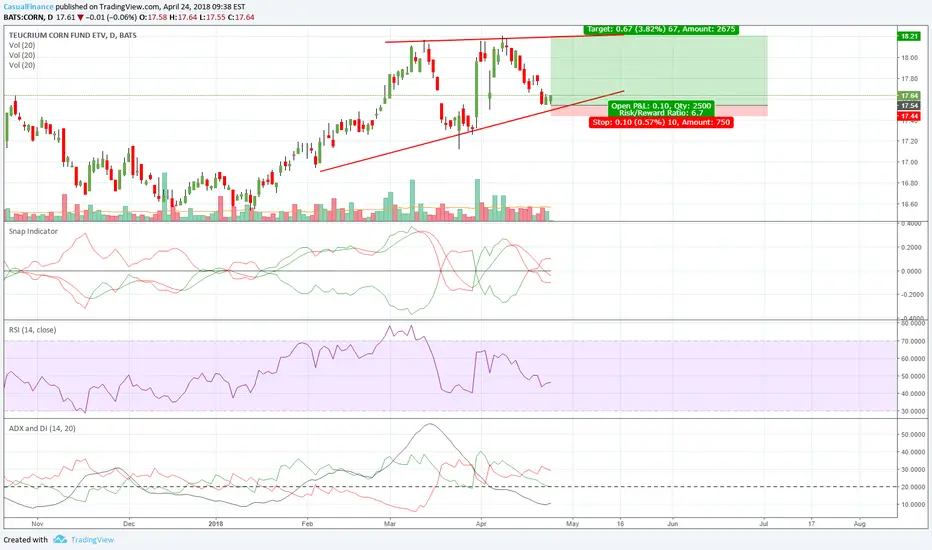Click the H:17.64 high value in header

tap(183, 17)
